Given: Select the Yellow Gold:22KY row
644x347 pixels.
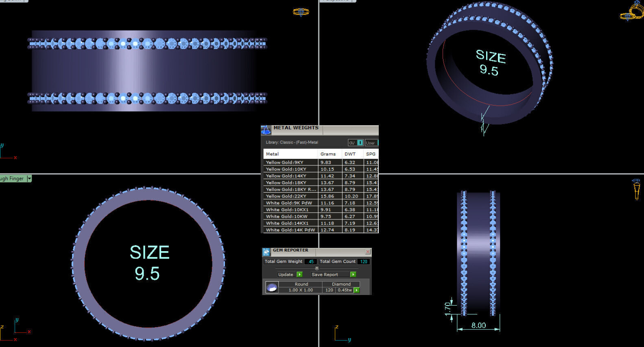Looking at the screenshot, I should 321,196.
